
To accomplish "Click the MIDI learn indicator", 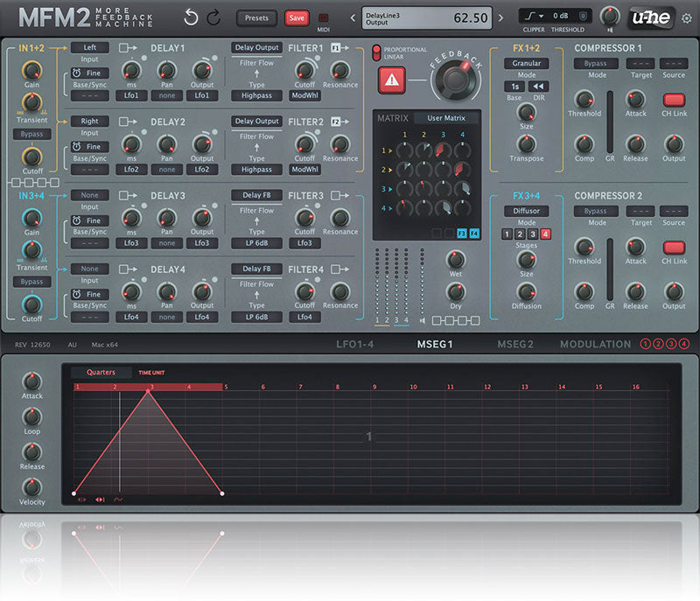I will (323, 17).
